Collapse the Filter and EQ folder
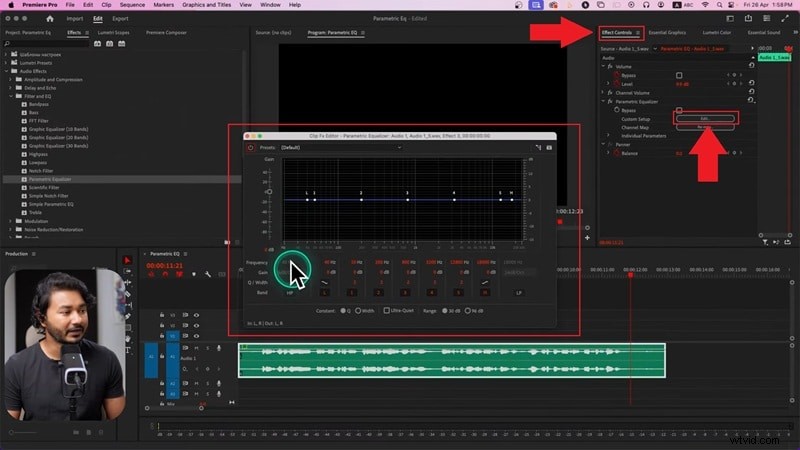 [x=11, y=96]
